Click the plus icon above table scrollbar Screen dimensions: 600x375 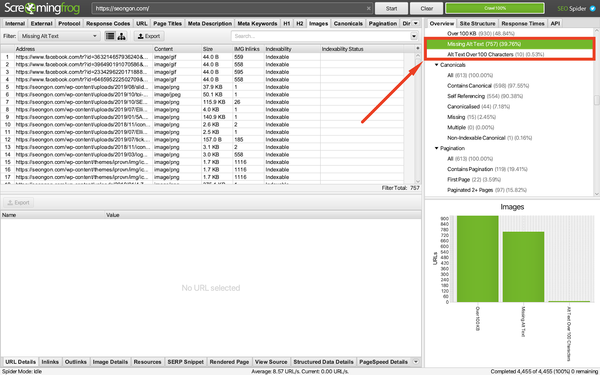pos(417,49)
